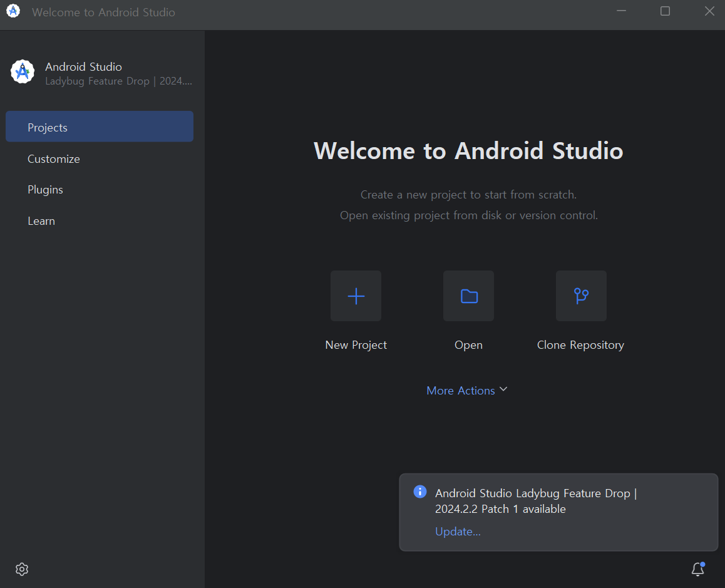Expand the More Actions dropdown
The height and width of the screenshot is (588, 725).
(x=467, y=391)
